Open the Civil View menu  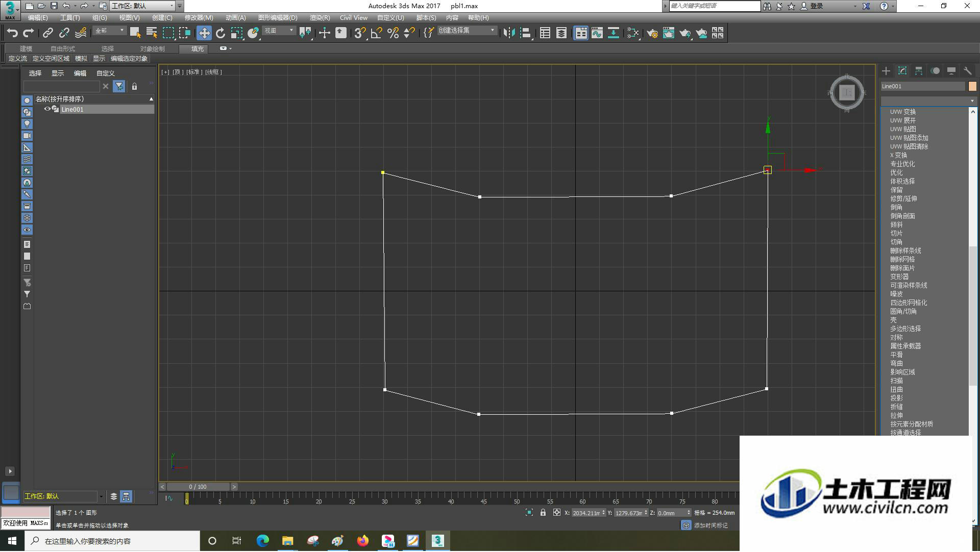[354, 18]
